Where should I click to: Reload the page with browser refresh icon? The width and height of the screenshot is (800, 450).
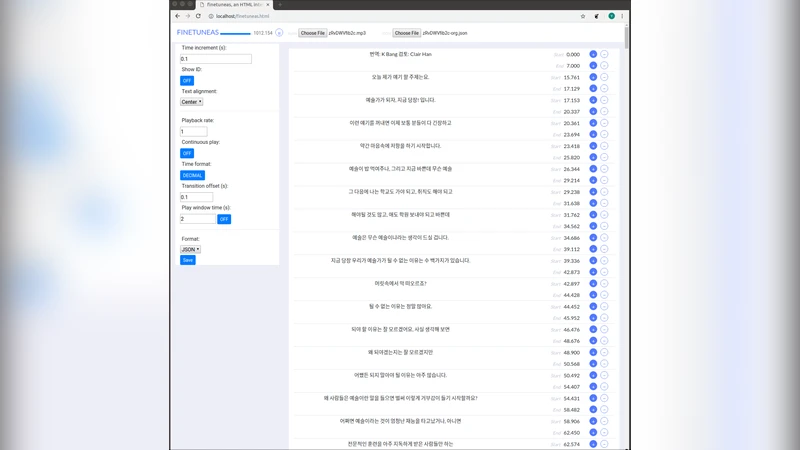200,16
